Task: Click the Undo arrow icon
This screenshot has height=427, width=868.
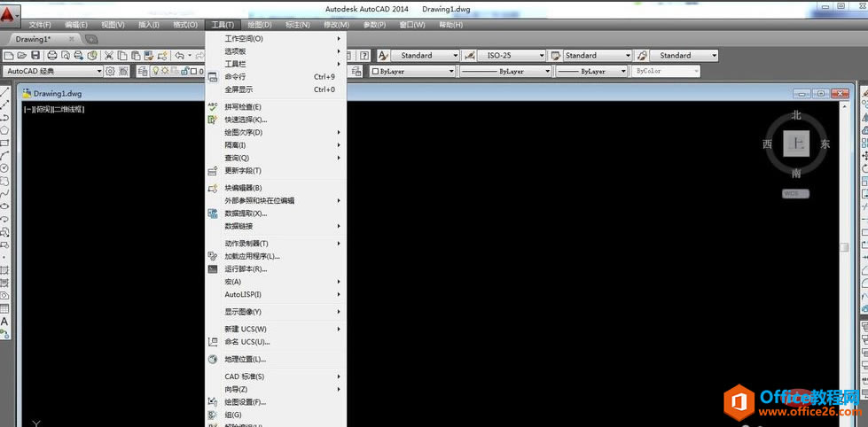Action: [179, 55]
